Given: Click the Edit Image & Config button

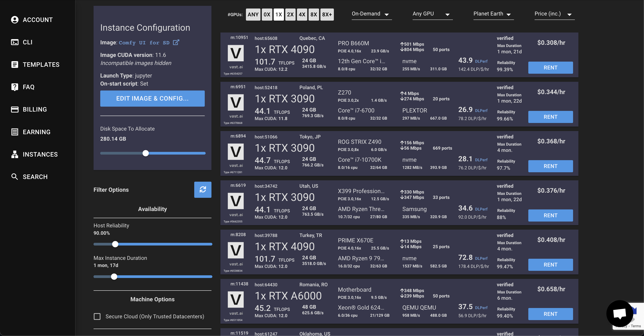Looking at the screenshot, I should coord(152,99).
